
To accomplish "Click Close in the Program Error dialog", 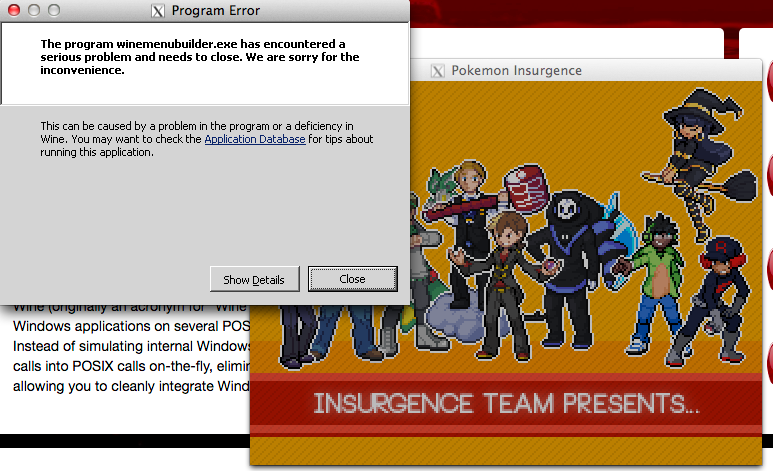I will pyautogui.click(x=352, y=279).
